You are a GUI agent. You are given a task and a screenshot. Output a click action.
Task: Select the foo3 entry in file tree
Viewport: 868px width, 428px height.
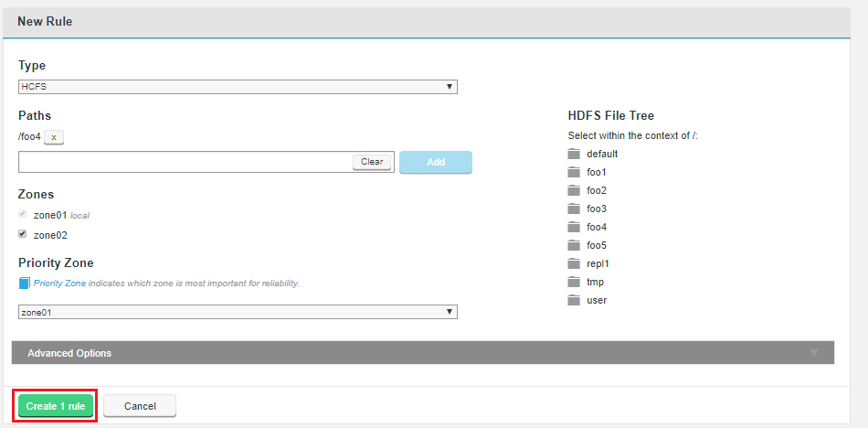click(597, 209)
